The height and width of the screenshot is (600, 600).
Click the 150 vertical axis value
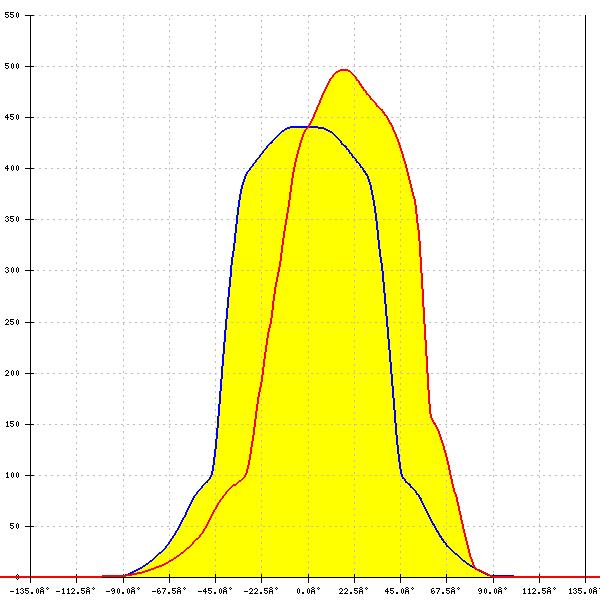pyautogui.click(x=12, y=424)
